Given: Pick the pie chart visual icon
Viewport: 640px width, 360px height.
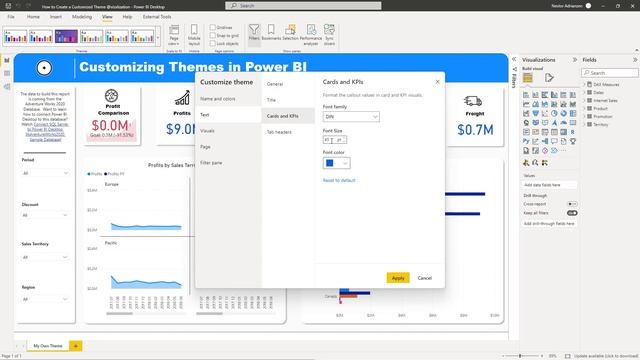Looking at the screenshot, I should click(x=554, y=113).
